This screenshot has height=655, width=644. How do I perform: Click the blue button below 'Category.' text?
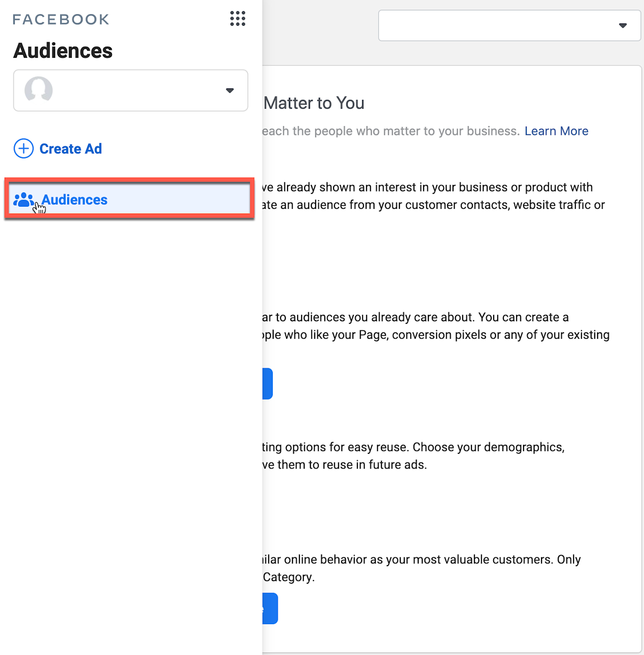(270, 609)
